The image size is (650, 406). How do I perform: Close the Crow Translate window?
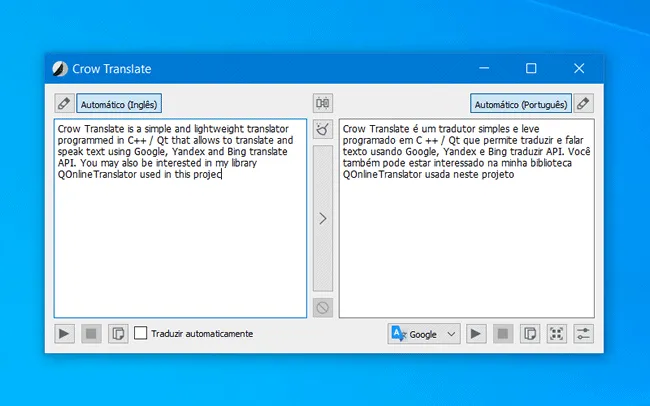click(579, 68)
